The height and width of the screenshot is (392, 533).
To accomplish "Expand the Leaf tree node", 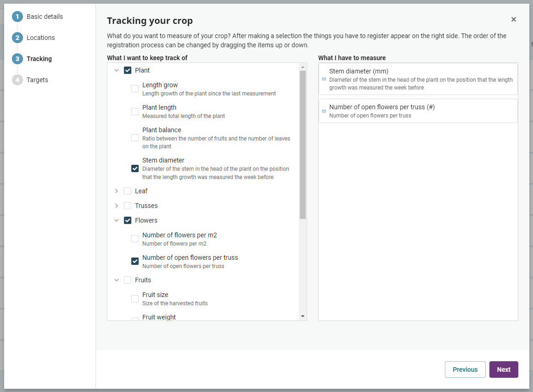I will [117, 191].
